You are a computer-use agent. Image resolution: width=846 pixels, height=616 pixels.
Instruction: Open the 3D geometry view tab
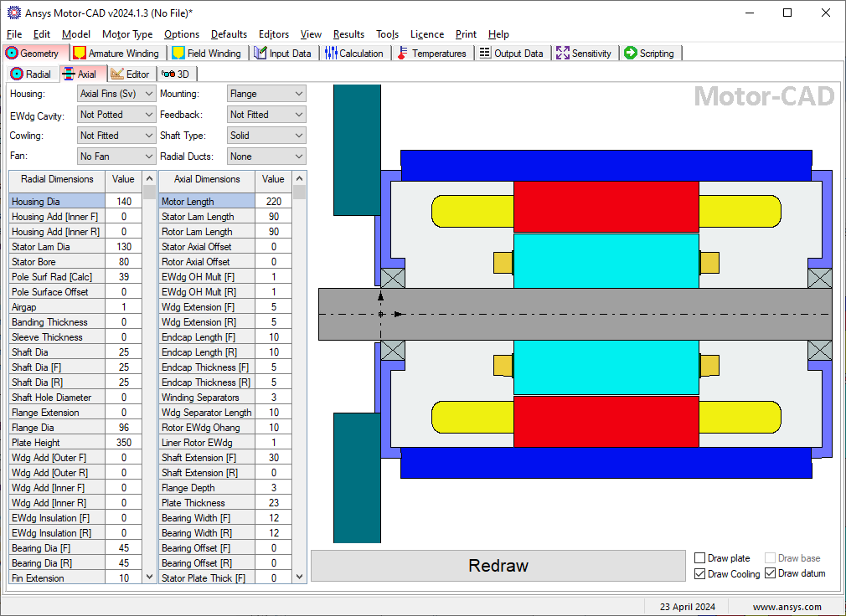pyautogui.click(x=175, y=74)
